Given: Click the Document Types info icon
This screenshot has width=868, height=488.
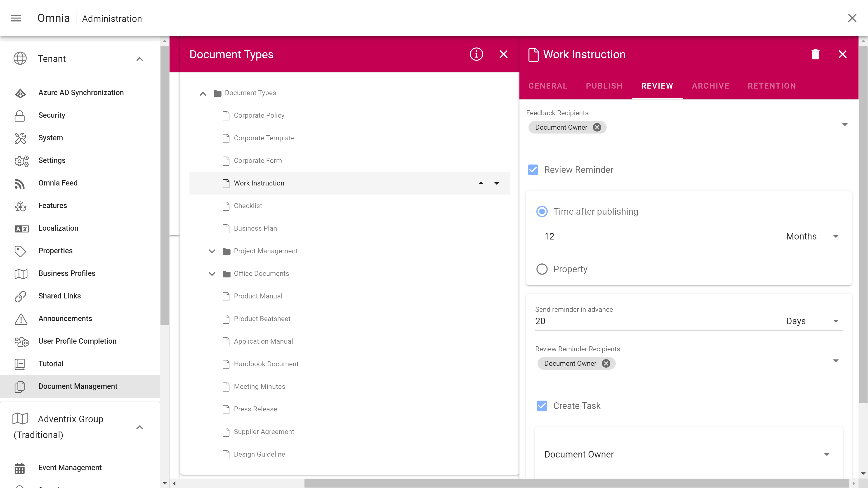Looking at the screenshot, I should (x=476, y=54).
